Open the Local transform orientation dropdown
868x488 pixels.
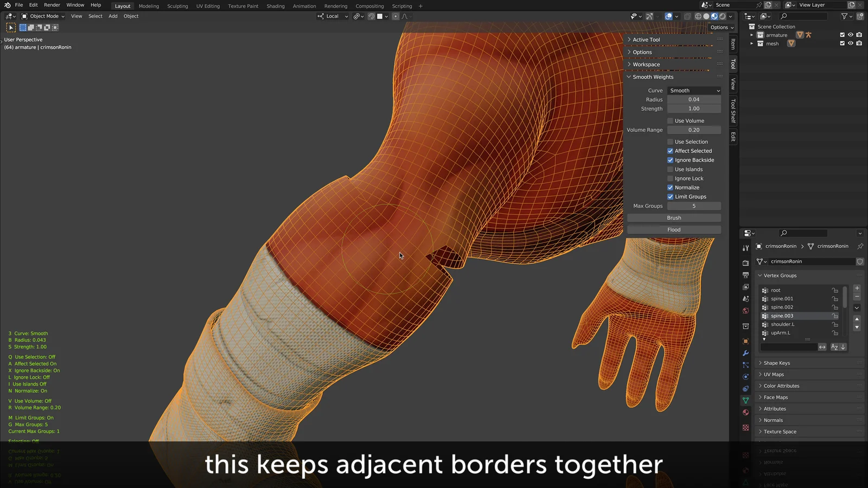[333, 16]
